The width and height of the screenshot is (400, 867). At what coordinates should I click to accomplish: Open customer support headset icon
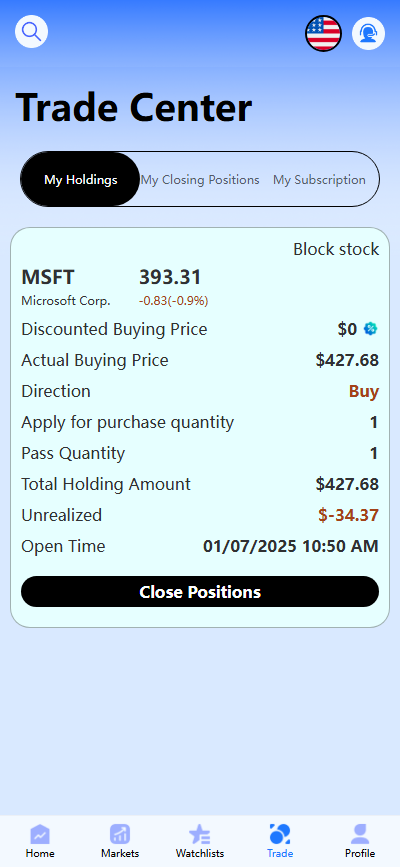point(368,33)
